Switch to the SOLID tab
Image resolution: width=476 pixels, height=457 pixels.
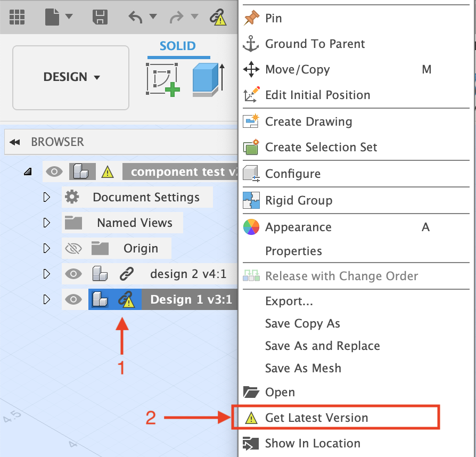pyautogui.click(x=179, y=46)
